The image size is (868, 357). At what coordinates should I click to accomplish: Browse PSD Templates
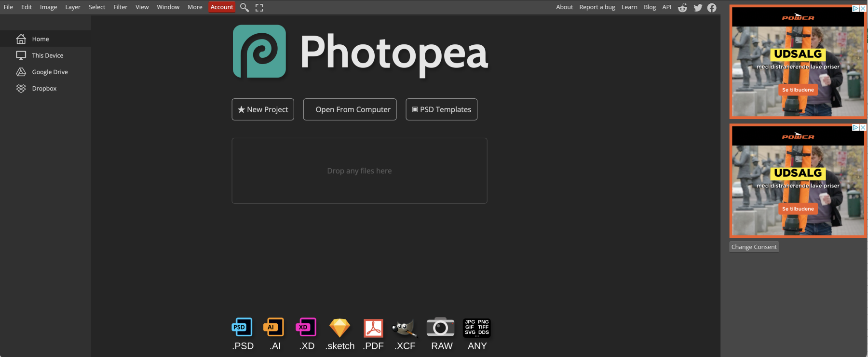point(442,109)
